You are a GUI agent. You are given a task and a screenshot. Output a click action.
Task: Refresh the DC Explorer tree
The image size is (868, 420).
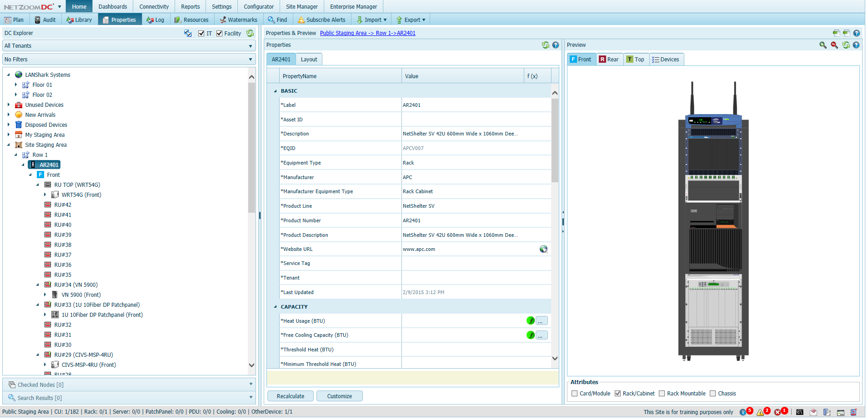point(250,33)
